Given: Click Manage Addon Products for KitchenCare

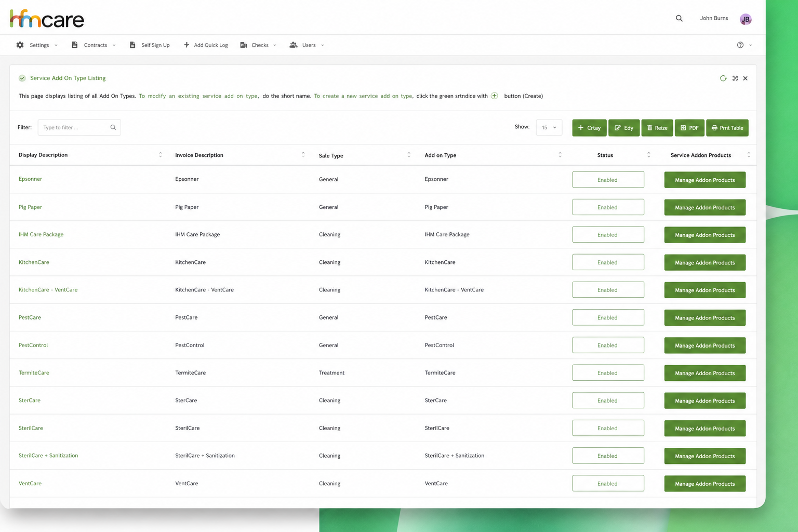Looking at the screenshot, I should click(x=705, y=262).
